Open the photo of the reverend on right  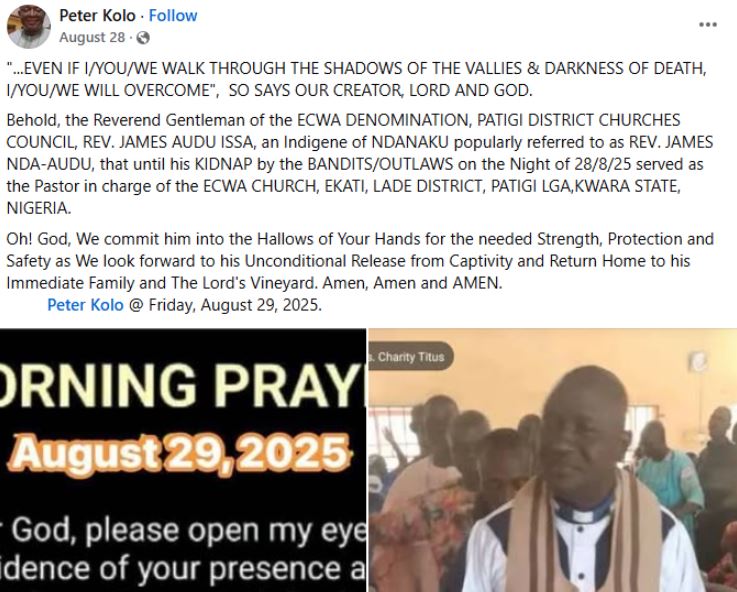[553, 460]
